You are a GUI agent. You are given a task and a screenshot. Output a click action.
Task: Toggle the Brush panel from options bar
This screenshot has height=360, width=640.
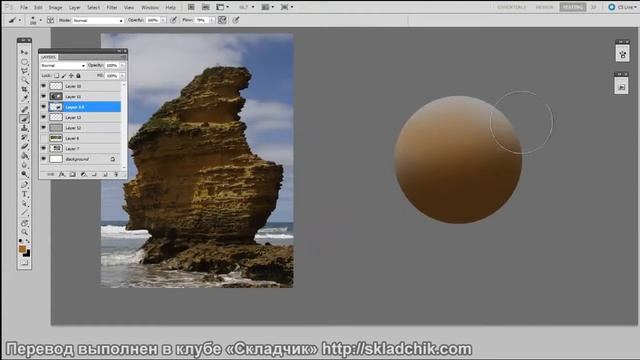(x=51, y=20)
